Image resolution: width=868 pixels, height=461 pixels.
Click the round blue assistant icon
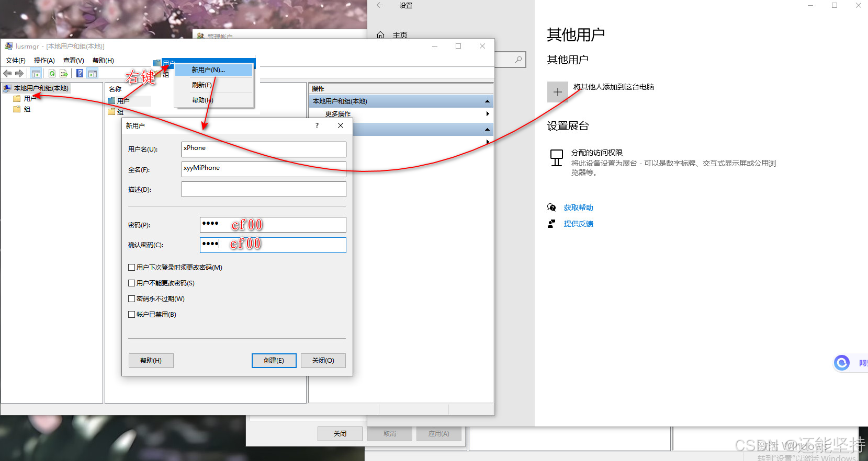pos(842,363)
